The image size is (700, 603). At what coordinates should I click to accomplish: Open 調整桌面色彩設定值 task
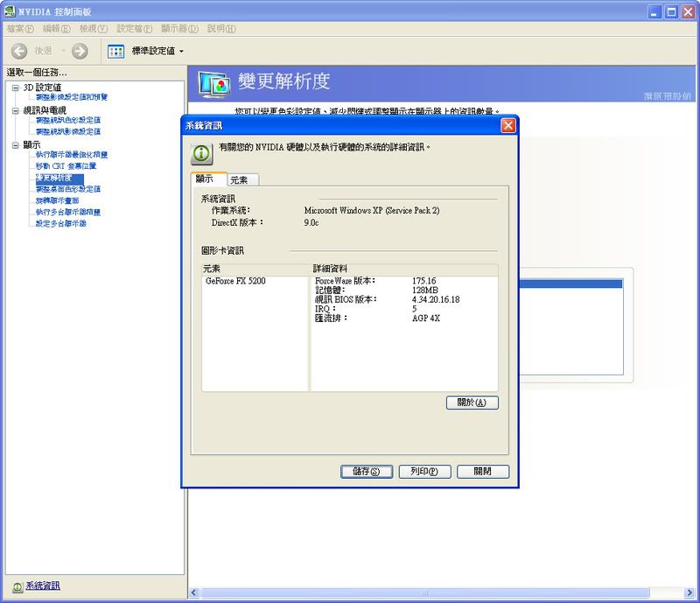click(68, 189)
